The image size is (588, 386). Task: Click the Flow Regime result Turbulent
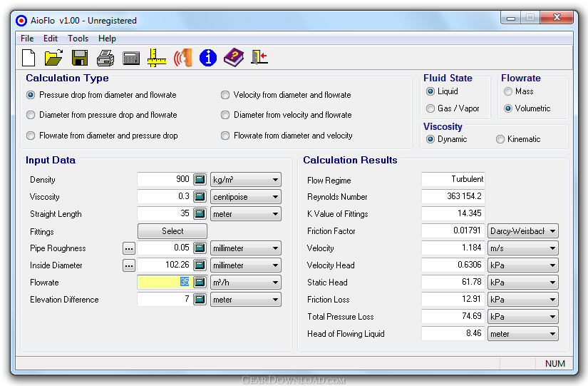point(453,180)
